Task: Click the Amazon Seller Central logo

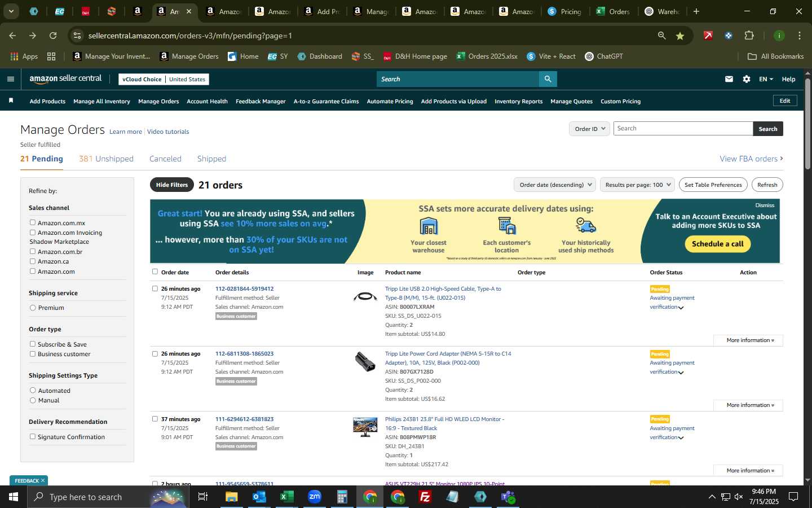Action: click(65, 79)
